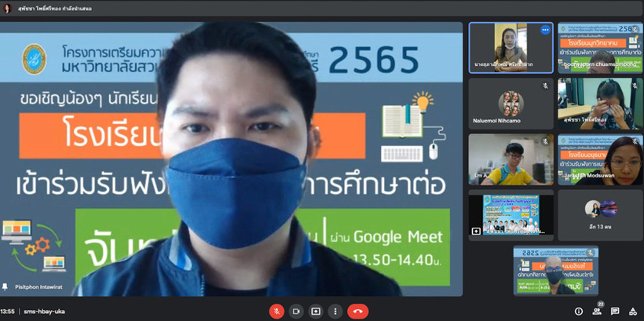Select the presentation thumbnail tile with poster
Viewport: 644px width, 321px height.
click(511, 215)
